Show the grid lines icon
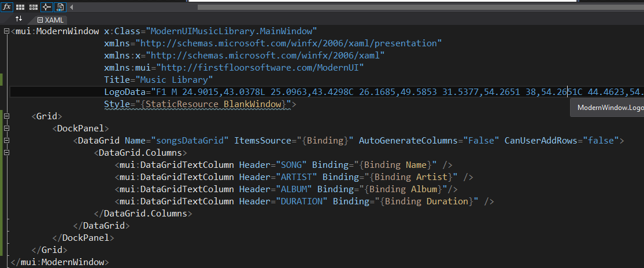The image size is (644, 268). (x=20, y=7)
